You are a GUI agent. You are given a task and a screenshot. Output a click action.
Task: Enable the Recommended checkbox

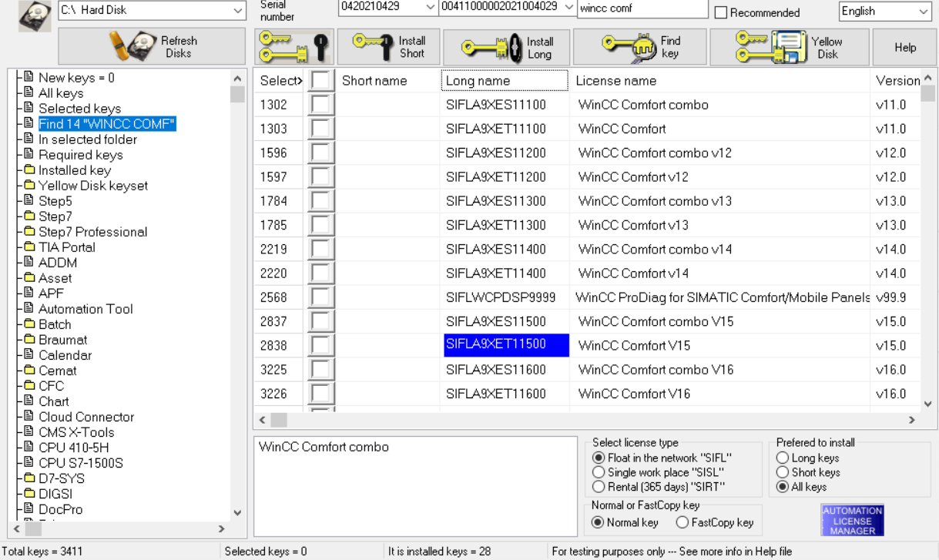tap(721, 13)
